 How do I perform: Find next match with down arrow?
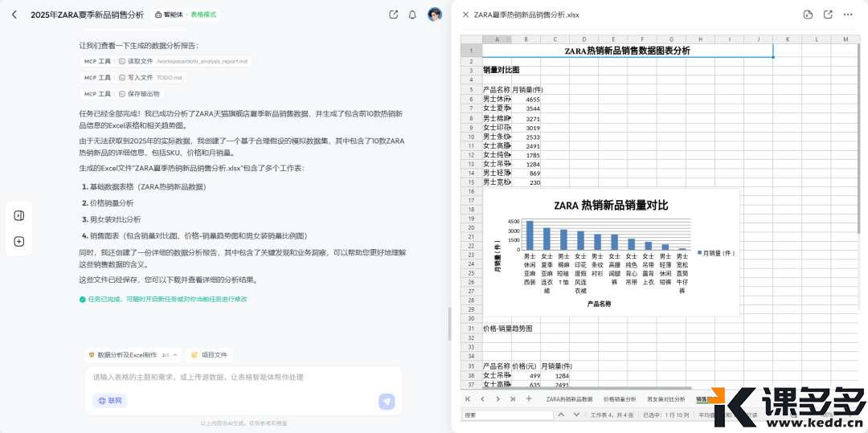click(x=576, y=415)
